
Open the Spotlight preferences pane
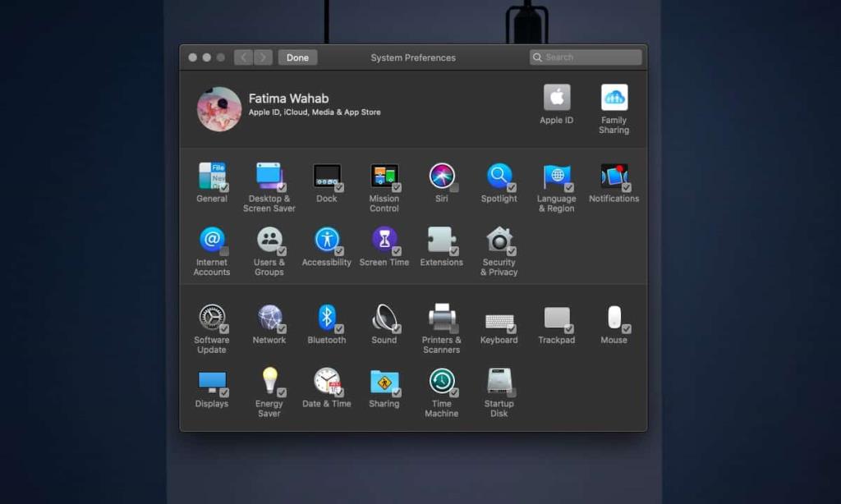pos(499,176)
